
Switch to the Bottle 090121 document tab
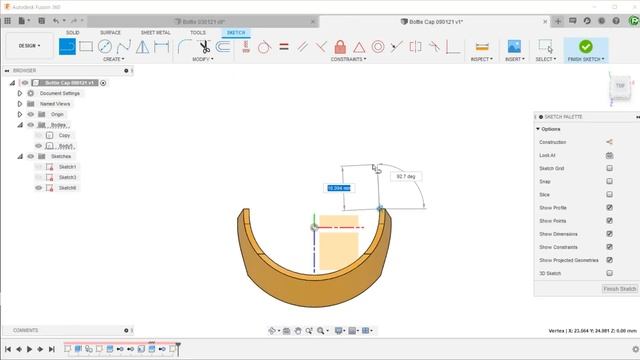tap(203, 22)
